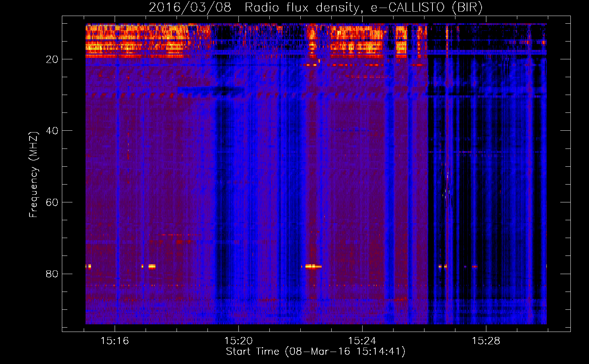Image resolution: width=589 pixels, height=364 pixels.
Task: Click the 'Frequency (MHZ)' axis label
Action: [x=33, y=175]
